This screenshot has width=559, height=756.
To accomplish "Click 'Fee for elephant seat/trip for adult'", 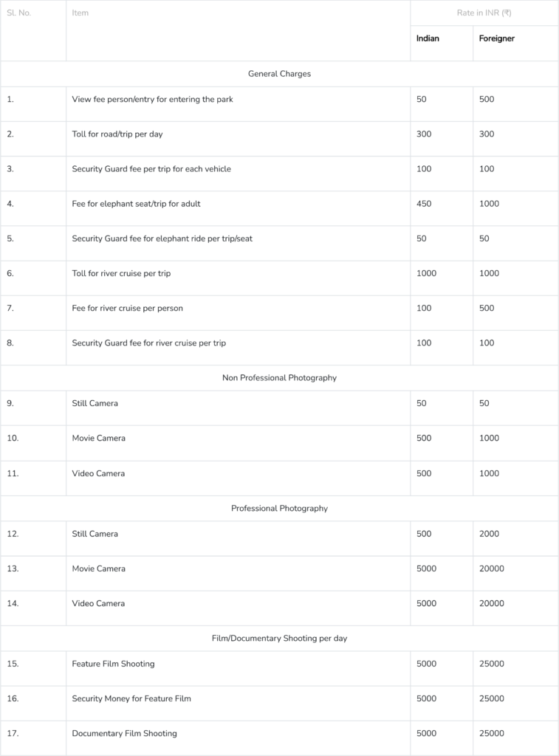I will (x=136, y=204).
